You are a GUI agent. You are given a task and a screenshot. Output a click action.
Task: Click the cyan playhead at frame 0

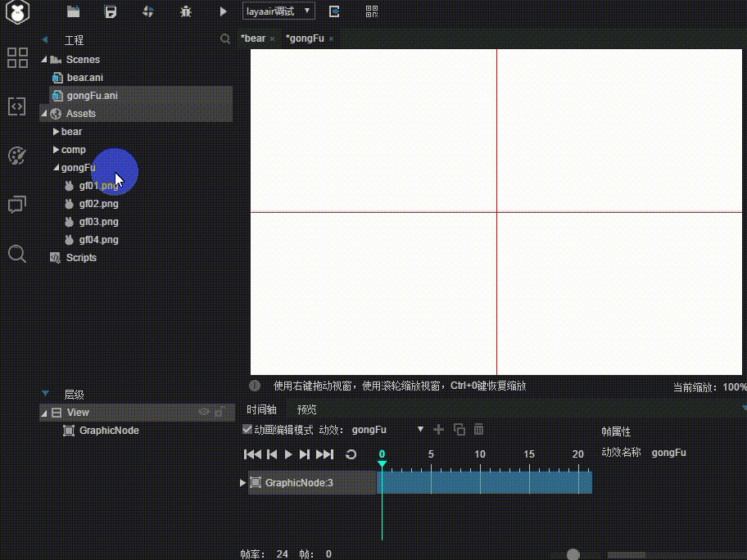382,463
